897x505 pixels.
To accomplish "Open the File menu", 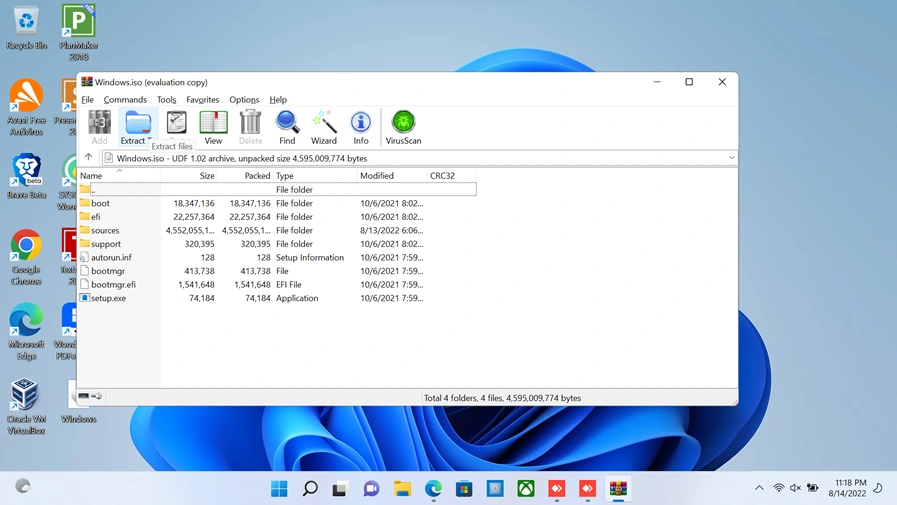I will click(x=88, y=100).
